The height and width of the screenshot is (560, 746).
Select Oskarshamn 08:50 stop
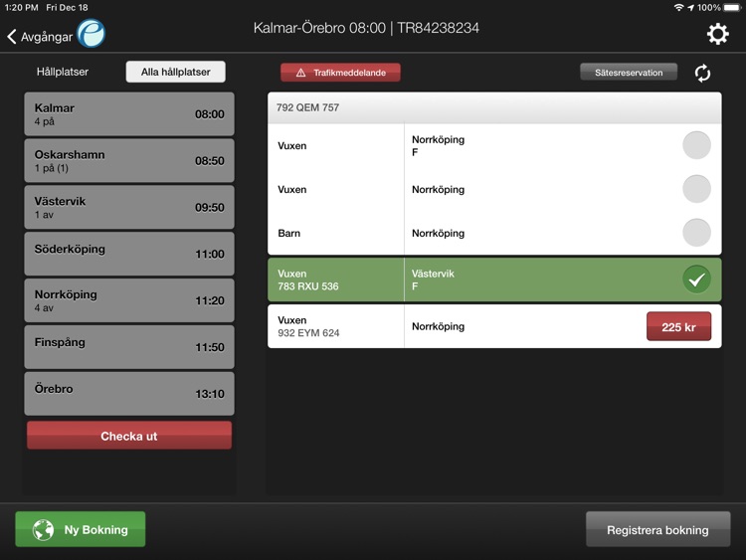(x=129, y=161)
